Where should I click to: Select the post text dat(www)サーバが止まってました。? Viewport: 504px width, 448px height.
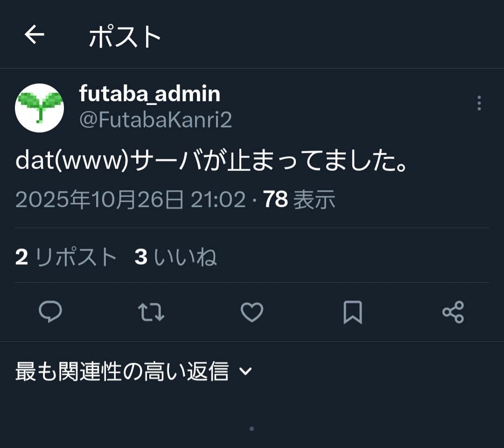pos(211,160)
